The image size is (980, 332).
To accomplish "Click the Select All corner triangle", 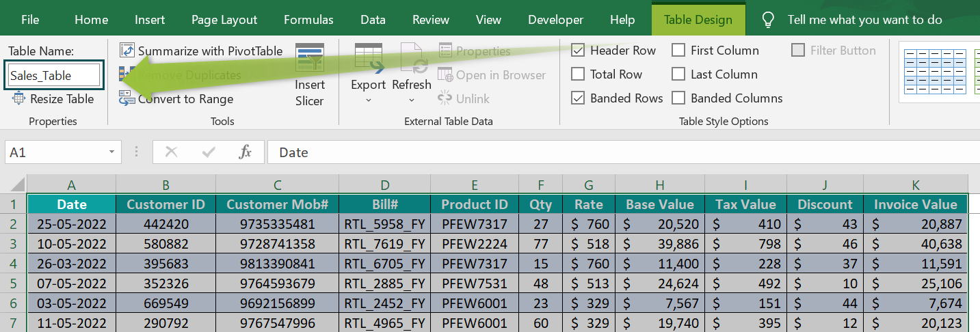I will (x=16, y=184).
